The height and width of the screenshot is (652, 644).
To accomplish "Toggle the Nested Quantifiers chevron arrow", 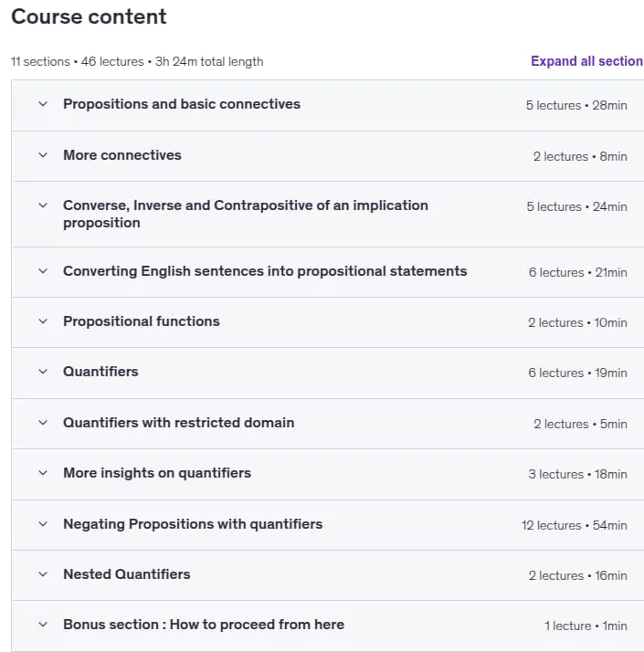I will 43,574.
